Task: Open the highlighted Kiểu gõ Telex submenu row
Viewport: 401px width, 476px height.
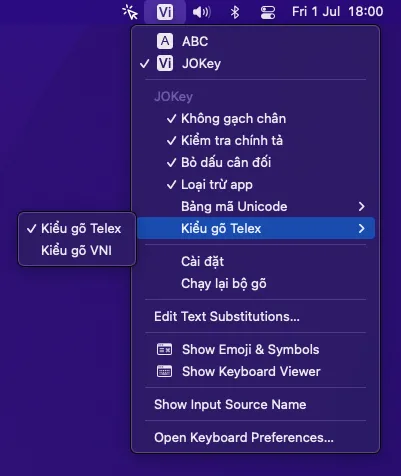Action: click(x=256, y=228)
